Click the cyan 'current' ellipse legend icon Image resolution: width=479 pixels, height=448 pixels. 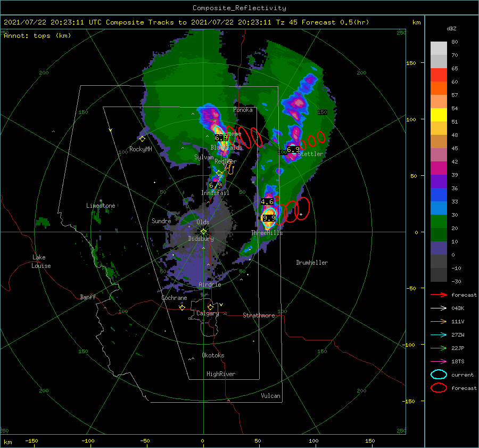click(x=439, y=374)
